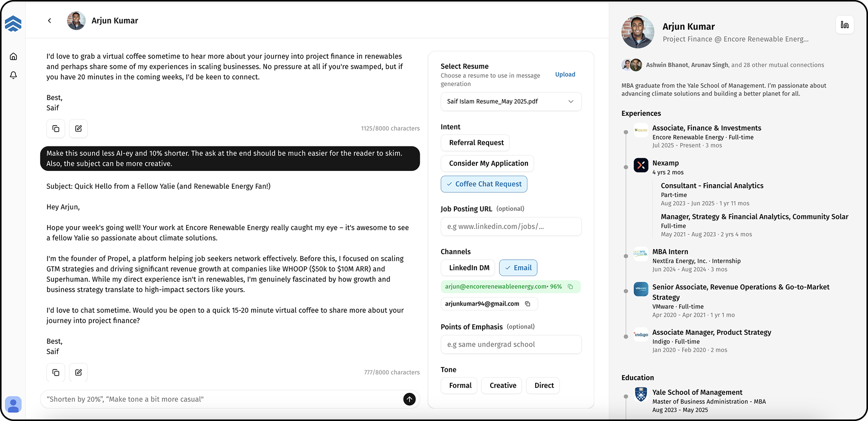The width and height of the screenshot is (868, 421).
Task: Open the user account avatar at bottom left
Action: (x=13, y=404)
